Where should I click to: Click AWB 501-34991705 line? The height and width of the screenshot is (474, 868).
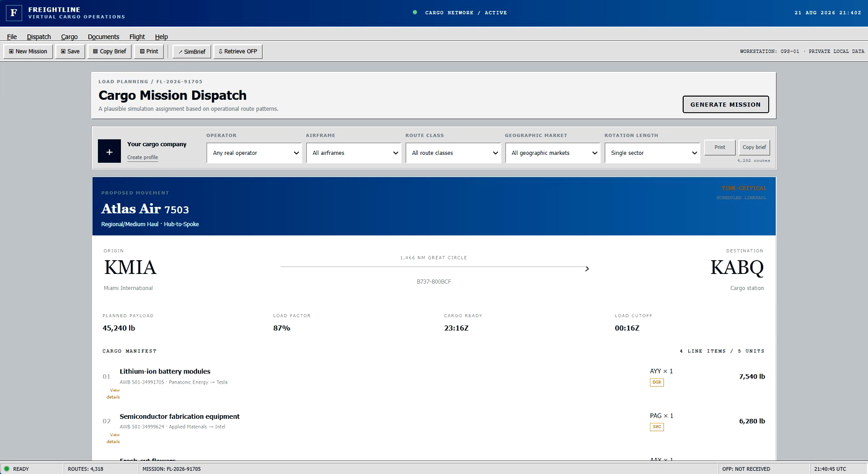[174, 382]
